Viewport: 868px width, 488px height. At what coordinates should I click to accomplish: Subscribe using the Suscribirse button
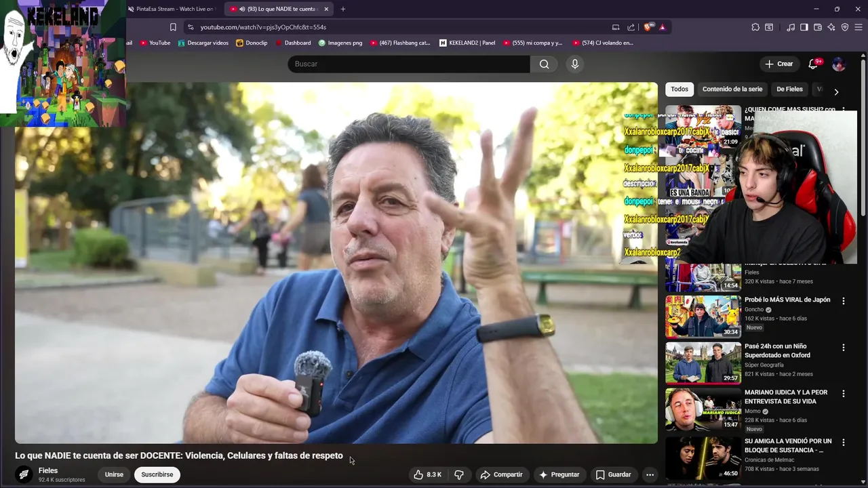pyautogui.click(x=157, y=474)
